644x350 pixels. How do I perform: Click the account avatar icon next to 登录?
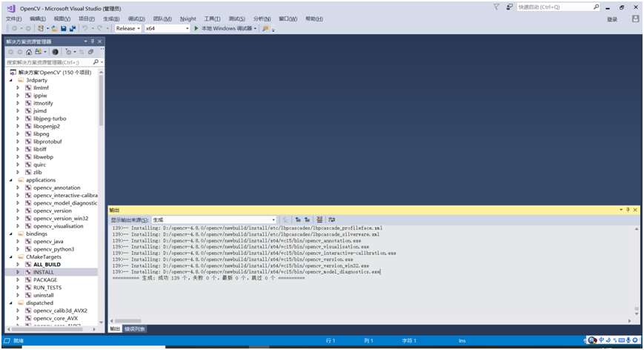coord(636,19)
